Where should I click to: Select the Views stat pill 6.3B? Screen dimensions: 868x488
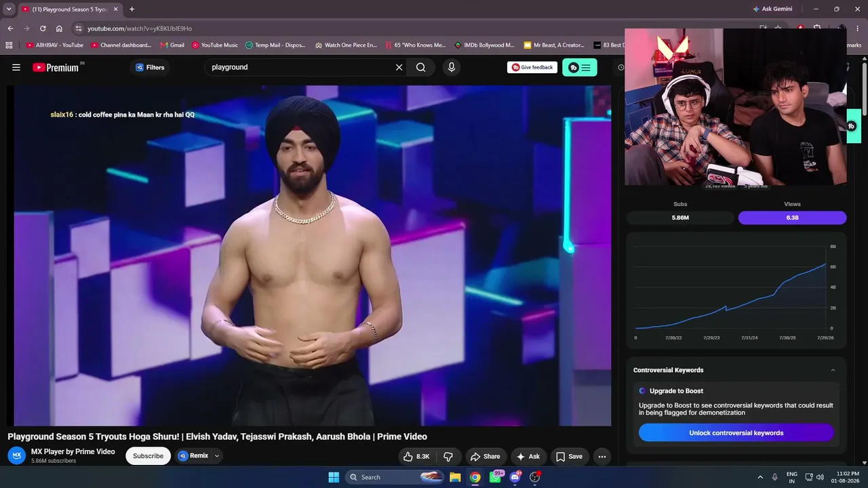pos(792,218)
